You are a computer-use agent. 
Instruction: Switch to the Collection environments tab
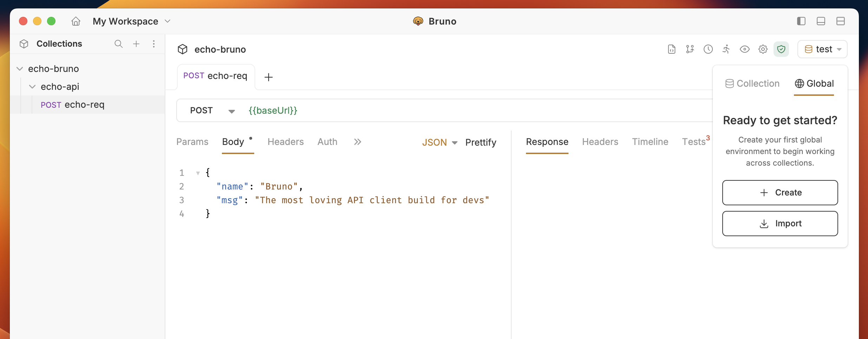click(x=752, y=84)
